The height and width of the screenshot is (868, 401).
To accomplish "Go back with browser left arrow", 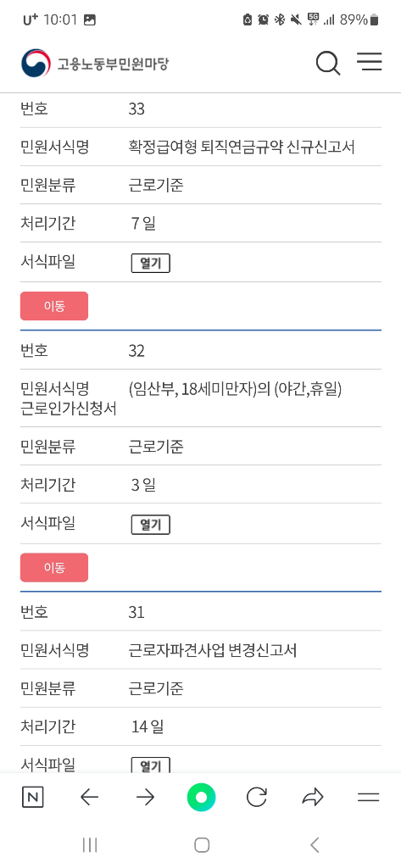I will pos(89,797).
